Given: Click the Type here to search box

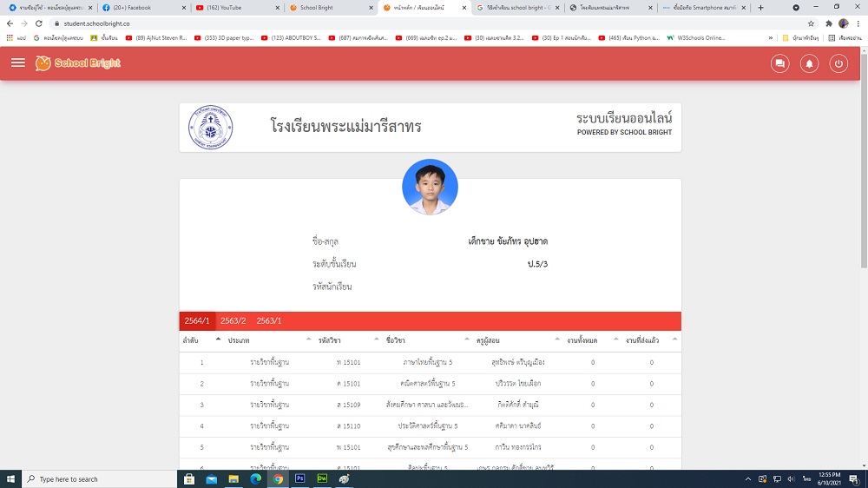Looking at the screenshot, I should click(100, 479).
